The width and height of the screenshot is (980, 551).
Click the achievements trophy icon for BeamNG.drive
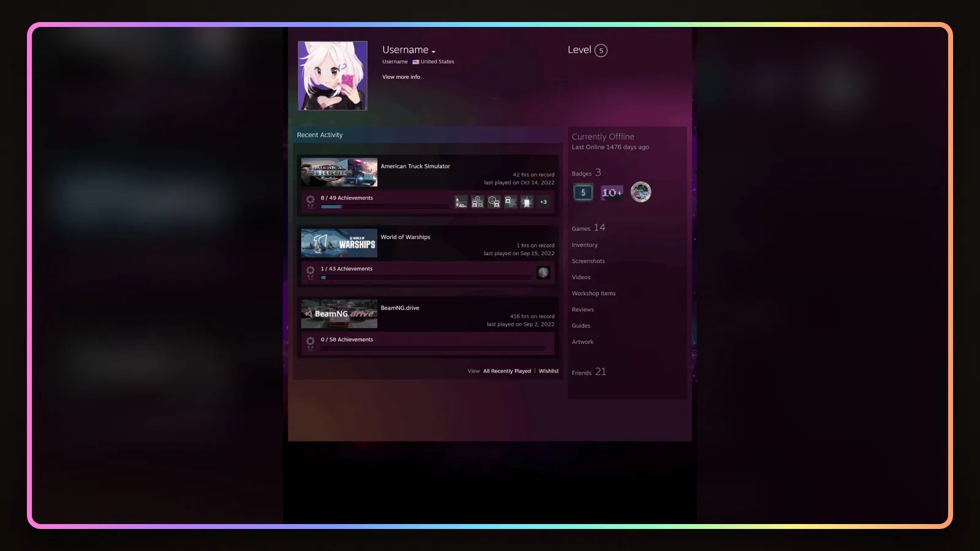[311, 343]
